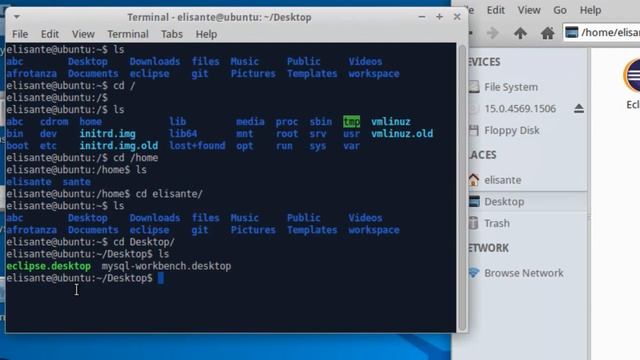Image resolution: width=640 pixels, height=360 pixels.
Task: Click the terminal cursor at the last prompt
Action: point(160,278)
